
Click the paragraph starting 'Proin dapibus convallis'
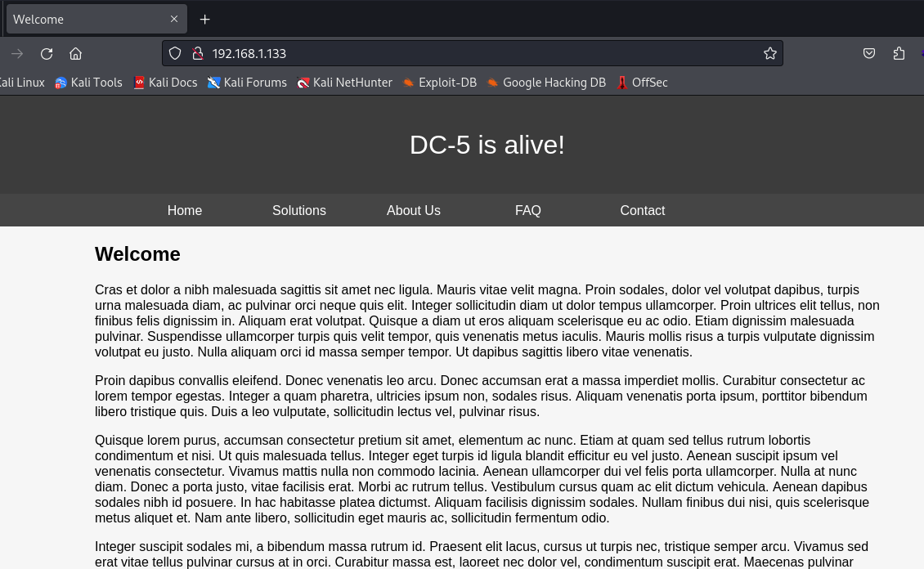tap(481, 396)
